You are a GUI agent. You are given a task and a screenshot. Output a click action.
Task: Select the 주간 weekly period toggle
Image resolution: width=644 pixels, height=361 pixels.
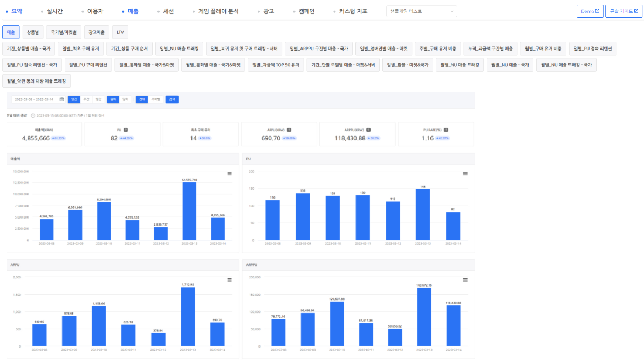pyautogui.click(x=86, y=99)
